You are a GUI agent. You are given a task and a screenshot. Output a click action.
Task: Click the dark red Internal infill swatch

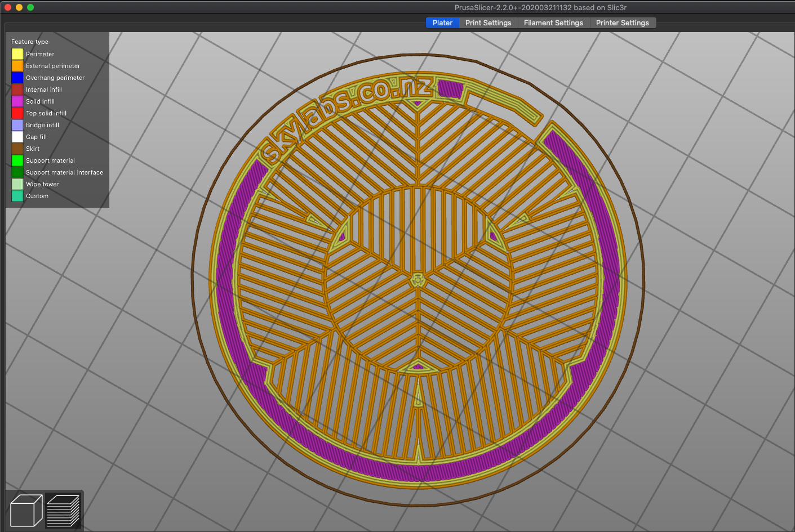coord(17,90)
